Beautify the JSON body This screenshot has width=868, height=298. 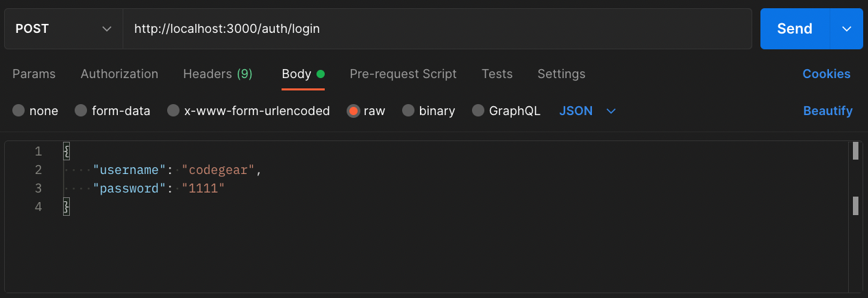pos(828,111)
